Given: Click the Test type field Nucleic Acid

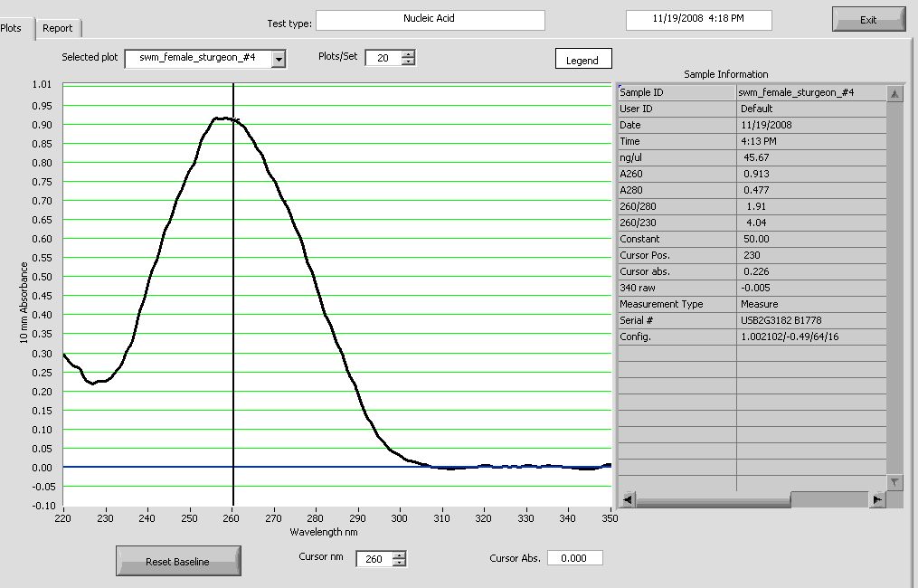Looking at the screenshot, I should 430,20.
